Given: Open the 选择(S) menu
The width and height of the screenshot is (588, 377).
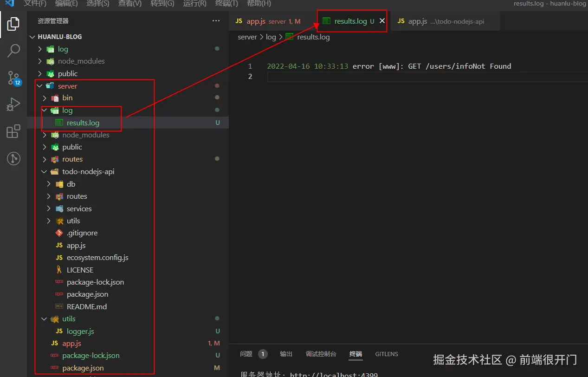Looking at the screenshot, I should [x=98, y=3].
